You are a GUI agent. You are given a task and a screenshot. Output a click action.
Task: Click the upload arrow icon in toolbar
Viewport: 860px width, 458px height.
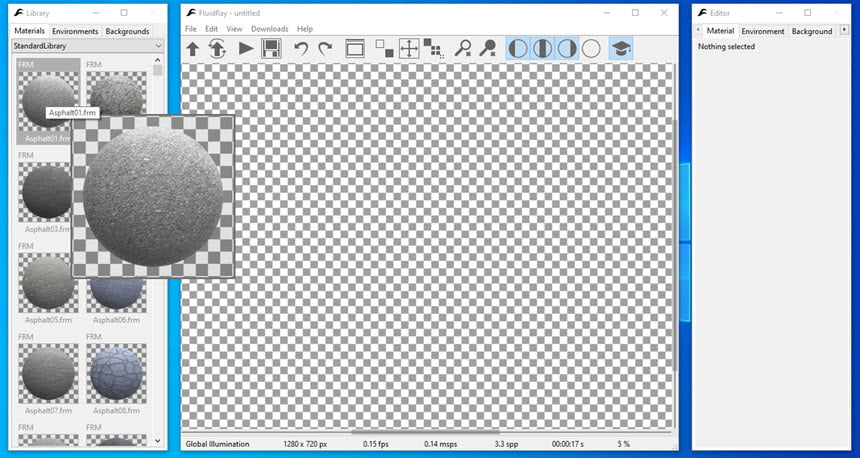193,49
